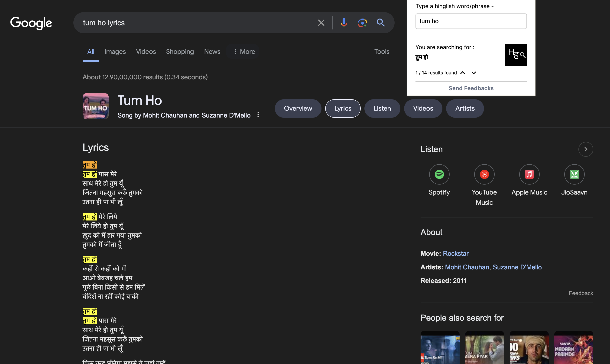Click the Lyrics section heading
Image resolution: width=610 pixels, height=364 pixels.
(96, 147)
